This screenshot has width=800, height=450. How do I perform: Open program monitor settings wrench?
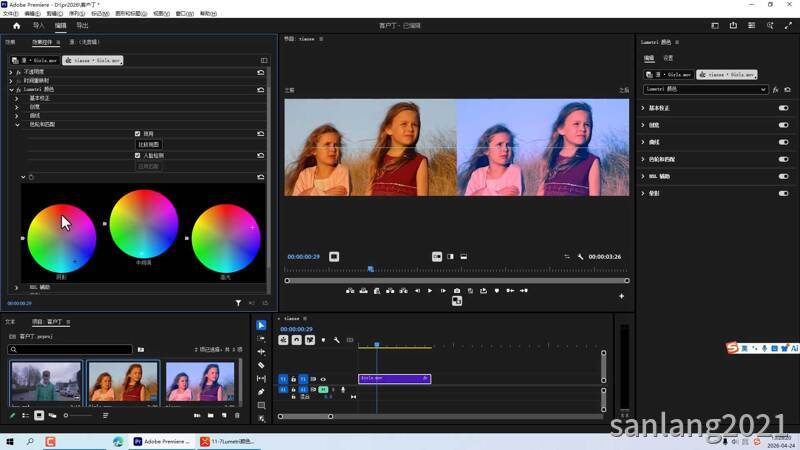pos(580,257)
